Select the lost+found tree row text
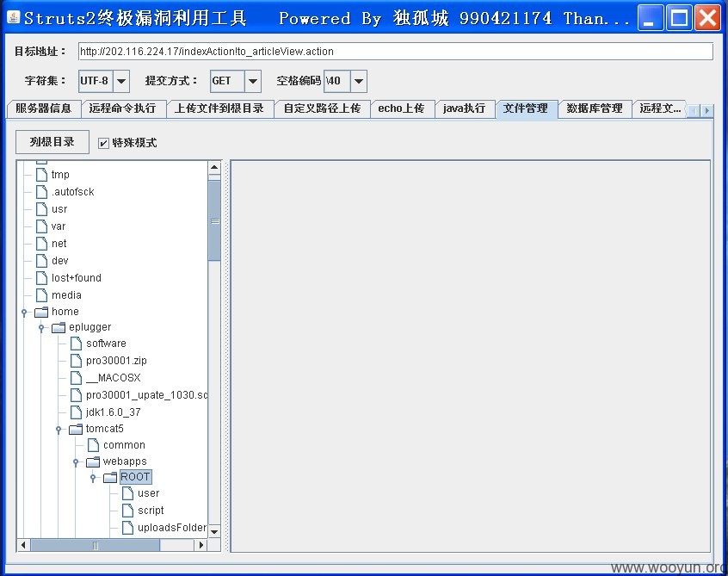728x576 pixels. tap(76, 278)
